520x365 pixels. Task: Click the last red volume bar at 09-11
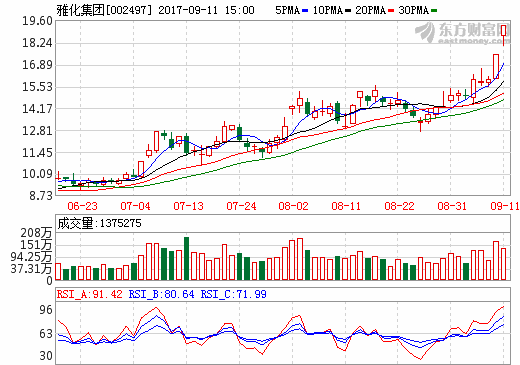pos(503,264)
